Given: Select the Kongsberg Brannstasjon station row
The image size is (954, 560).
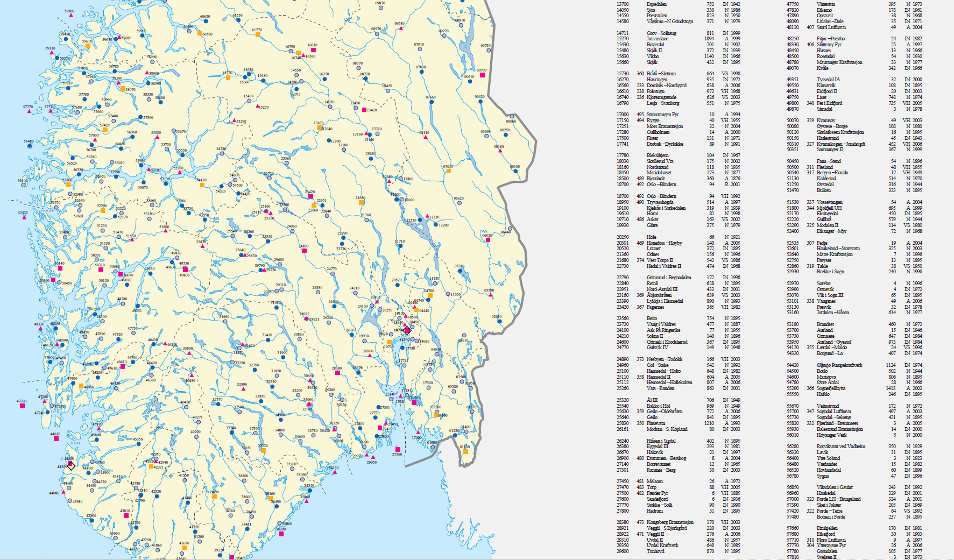Looking at the screenshot, I should click(679, 522).
